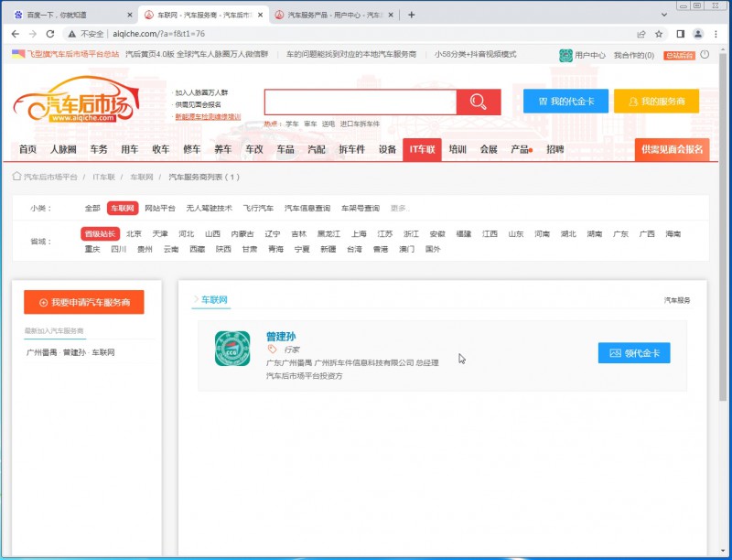The width and height of the screenshot is (732, 560).
Task: Open the 总站后台 button
Action: (x=679, y=55)
